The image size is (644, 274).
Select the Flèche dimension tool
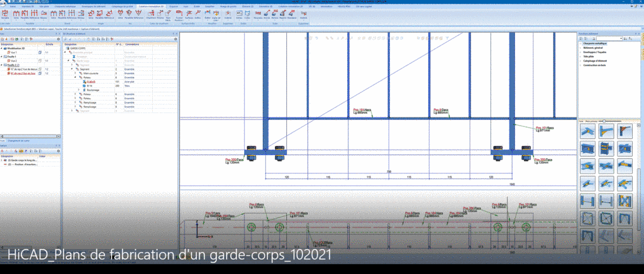point(160,14)
